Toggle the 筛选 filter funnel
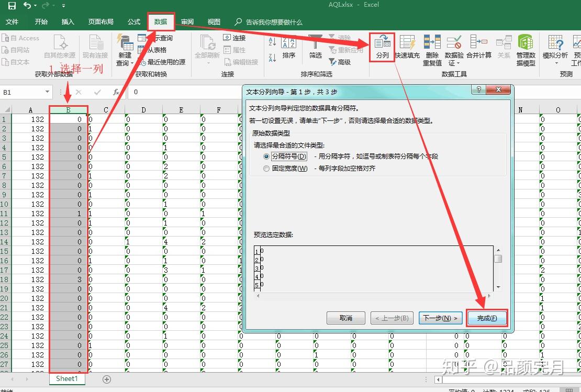This screenshot has width=581, height=392. coord(315,48)
